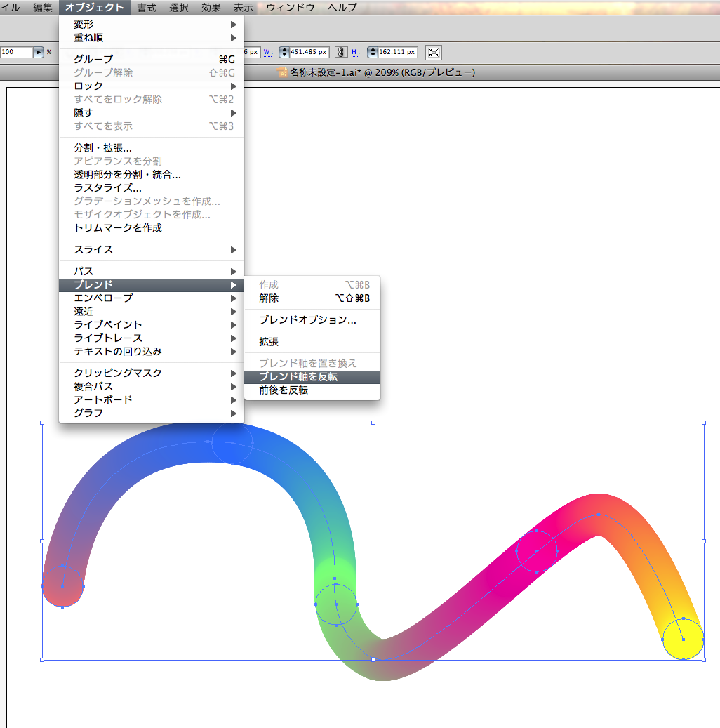Click the width stepper arrows
The image size is (720, 728).
click(x=284, y=53)
